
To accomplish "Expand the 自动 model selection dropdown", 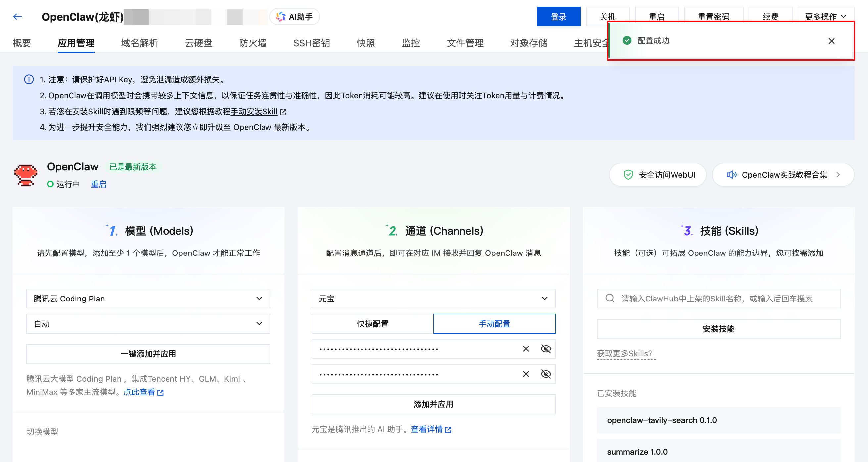I will (148, 324).
